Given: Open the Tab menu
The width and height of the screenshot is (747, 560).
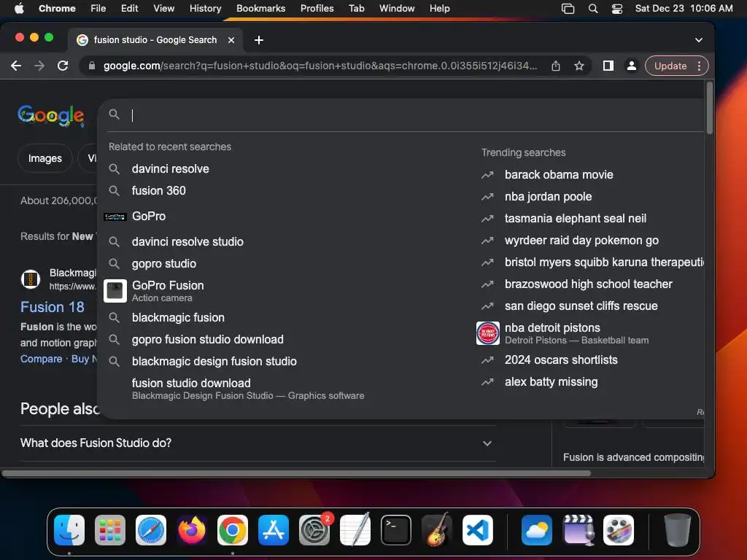Looking at the screenshot, I should tap(356, 9).
